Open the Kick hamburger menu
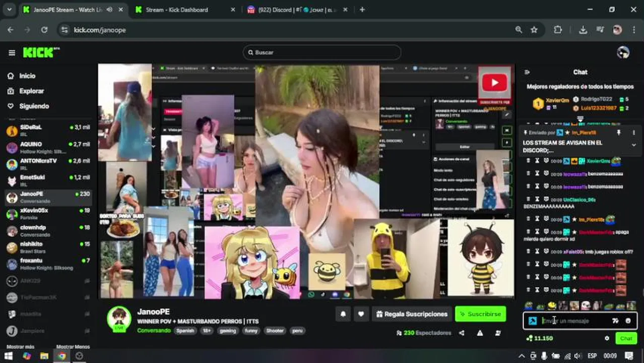Screen dimensions: 644x363 (12, 52)
